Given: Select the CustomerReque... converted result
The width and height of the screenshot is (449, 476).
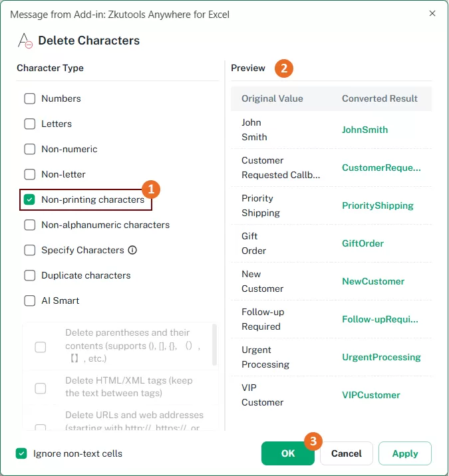Looking at the screenshot, I should [x=381, y=168].
